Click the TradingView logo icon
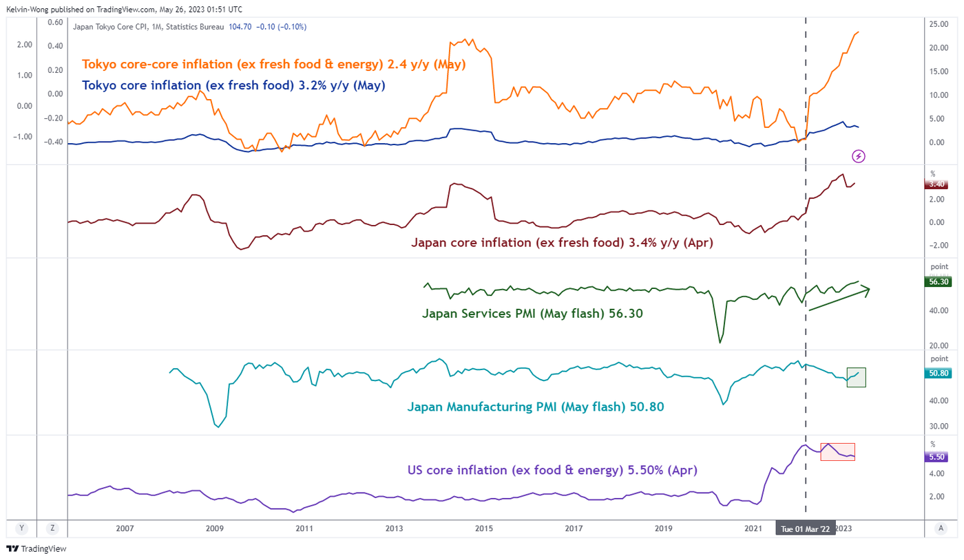 pyautogui.click(x=12, y=549)
